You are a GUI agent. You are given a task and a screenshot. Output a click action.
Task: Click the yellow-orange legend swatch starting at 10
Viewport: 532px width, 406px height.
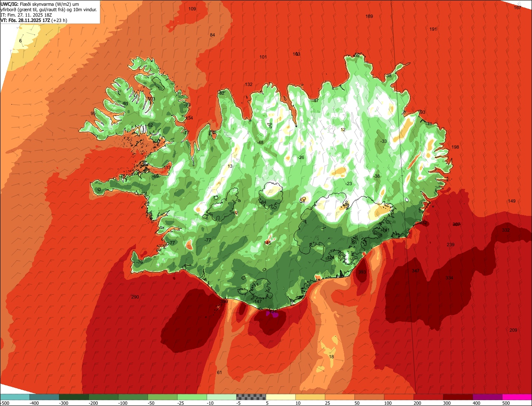[310, 397]
